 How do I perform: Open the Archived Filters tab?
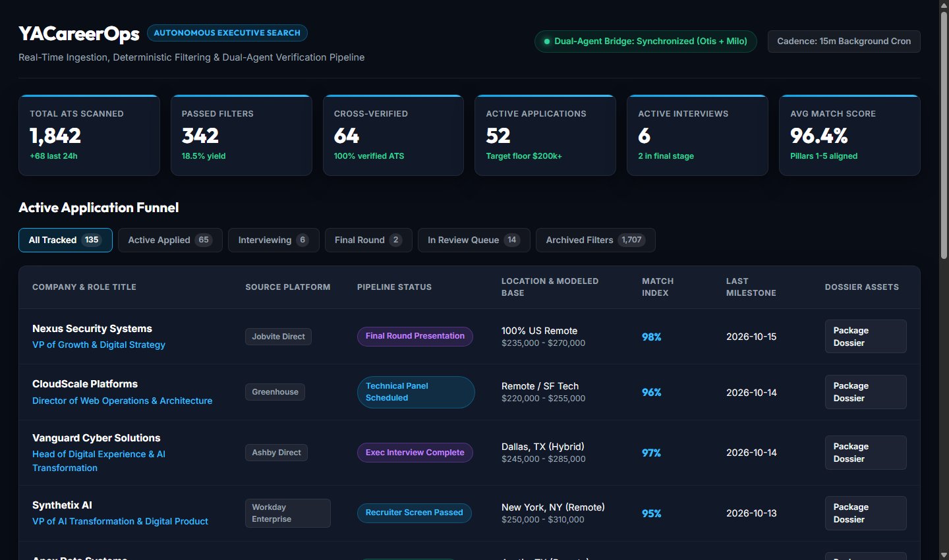click(596, 240)
